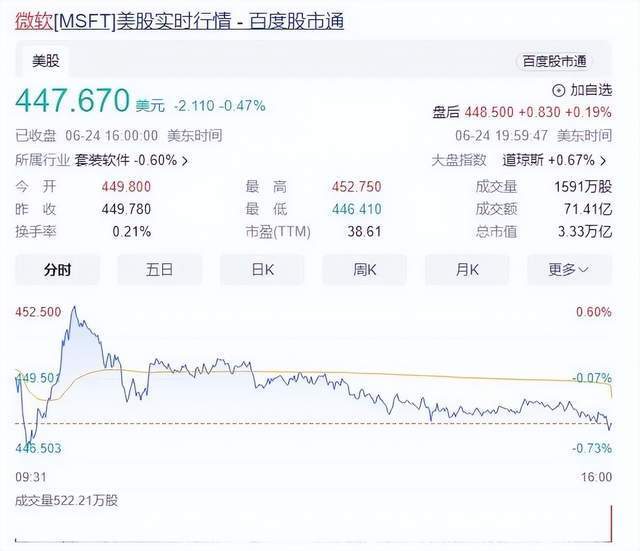Expand industry details chevron after -0.60%
The height and width of the screenshot is (551, 640).
tap(184, 160)
